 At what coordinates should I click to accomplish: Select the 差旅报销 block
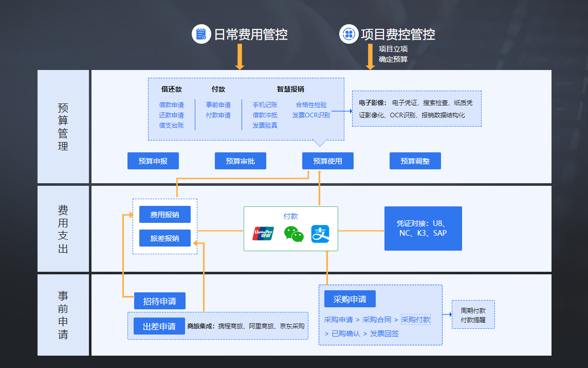[165, 238]
